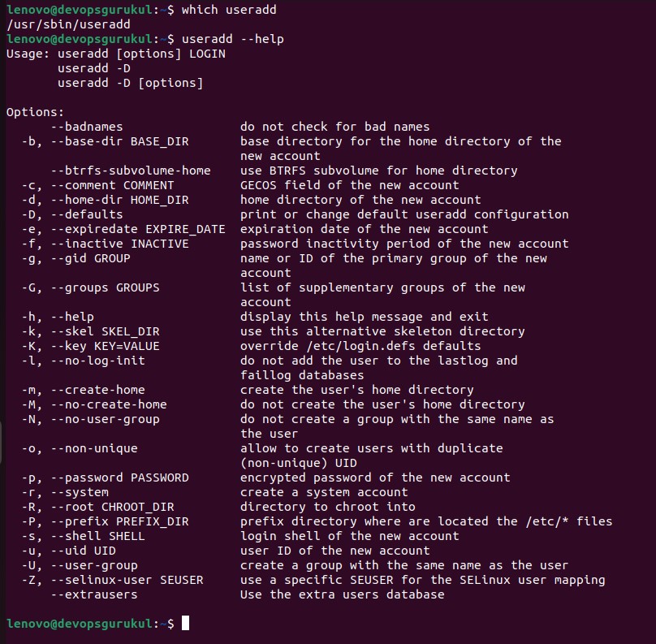656x644 pixels.
Task: Click the '--btrfs-subvolume-home' option
Action: [x=131, y=171]
